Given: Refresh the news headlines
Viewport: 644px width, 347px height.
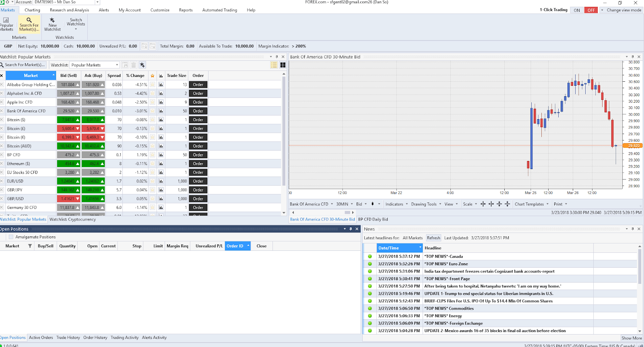Looking at the screenshot, I should pos(433,238).
